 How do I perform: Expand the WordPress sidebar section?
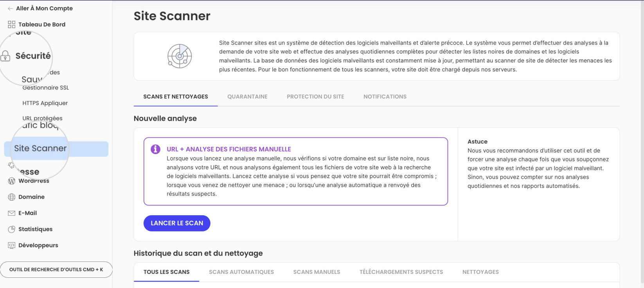pos(34,181)
